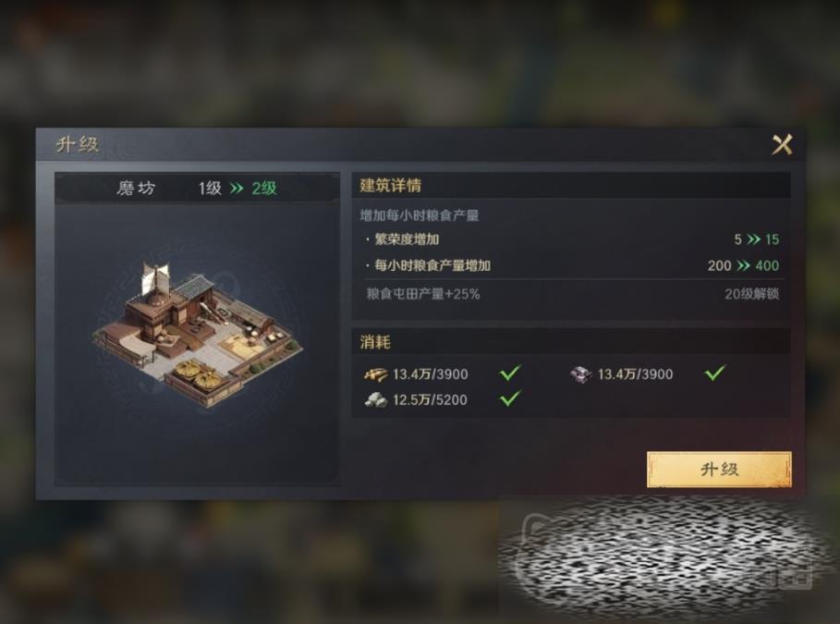Image resolution: width=840 pixels, height=624 pixels.
Task: Click the stone resource icon
Action: 376,400
